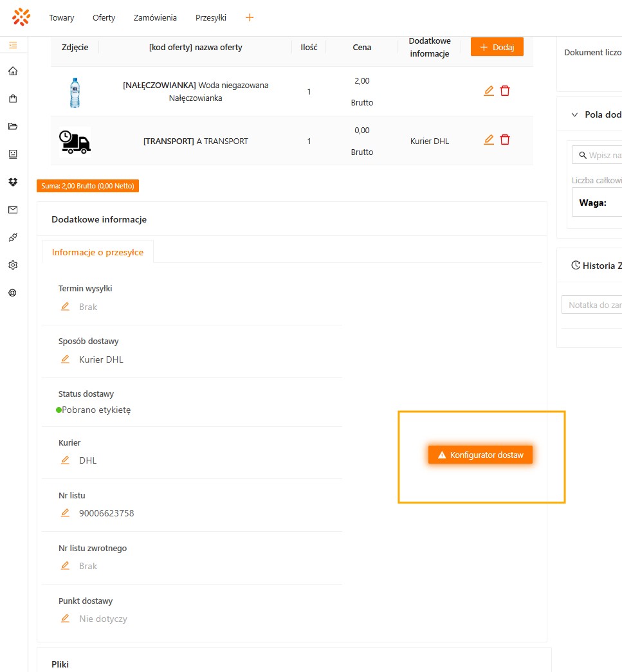Edit the Nr listu tracking number
Viewport: 622px width, 672px height.
[x=65, y=513]
